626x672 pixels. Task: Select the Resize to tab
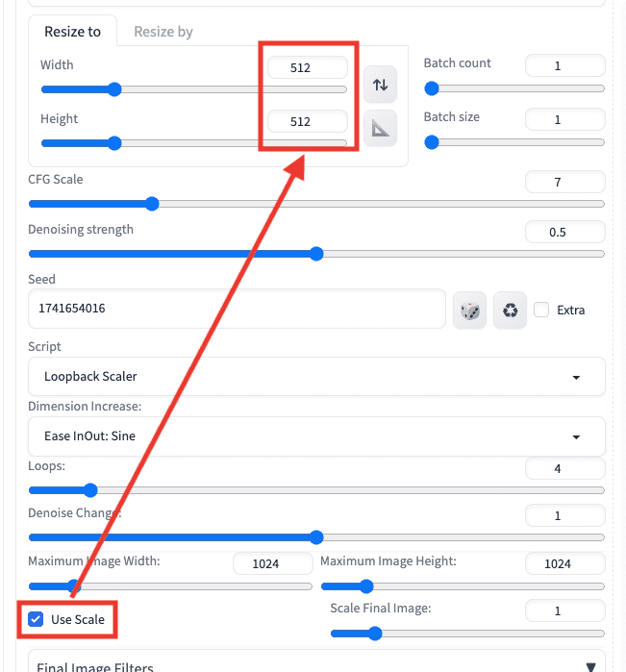[x=72, y=32]
